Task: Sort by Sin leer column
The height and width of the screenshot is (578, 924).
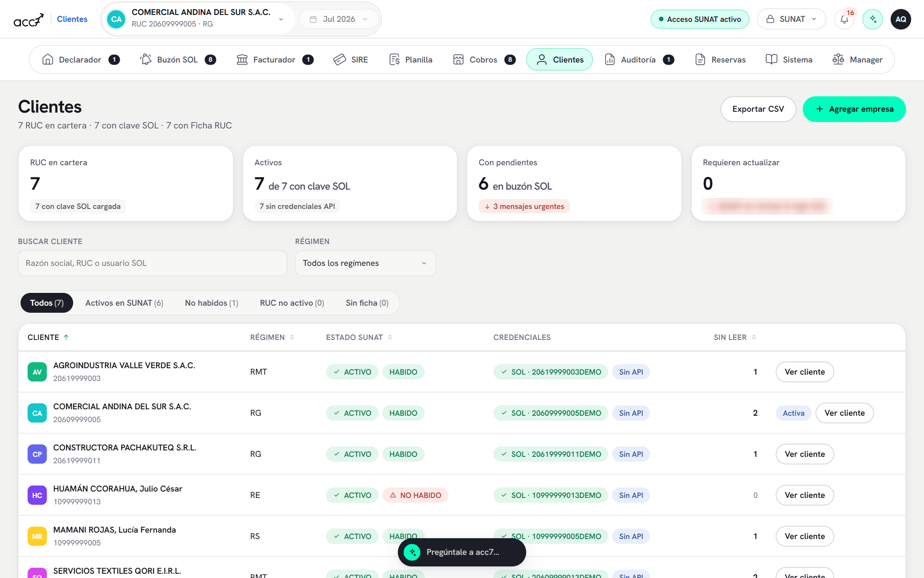Action: tap(735, 337)
